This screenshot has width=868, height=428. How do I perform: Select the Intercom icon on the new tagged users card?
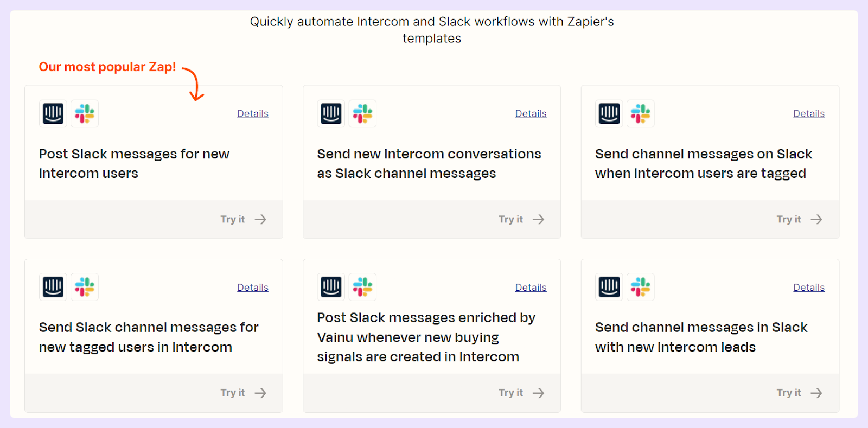(53, 287)
